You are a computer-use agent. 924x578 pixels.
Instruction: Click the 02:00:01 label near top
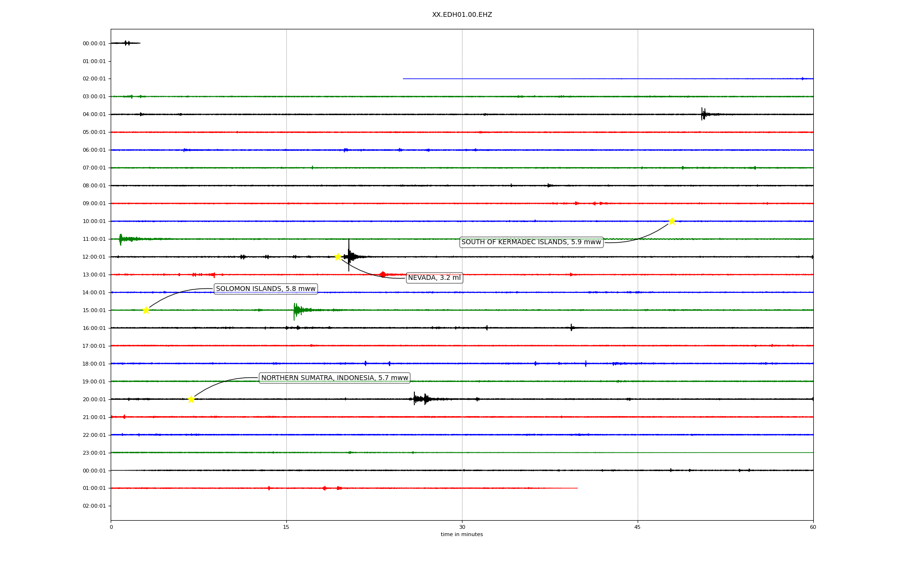pos(94,79)
